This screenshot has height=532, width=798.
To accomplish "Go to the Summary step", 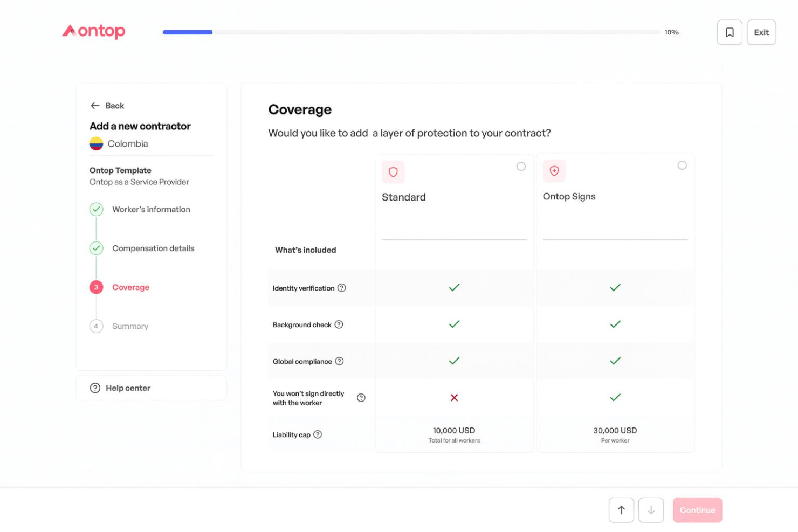I will pyautogui.click(x=130, y=326).
